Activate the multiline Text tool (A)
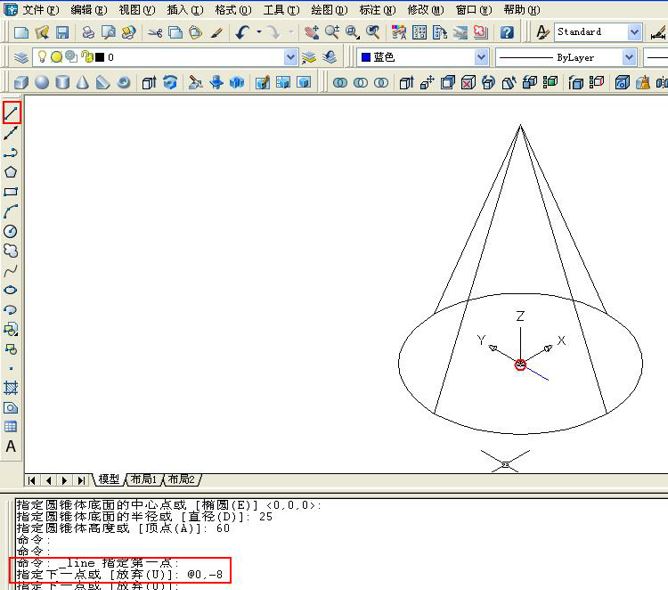668x590 pixels. [11, 446]
